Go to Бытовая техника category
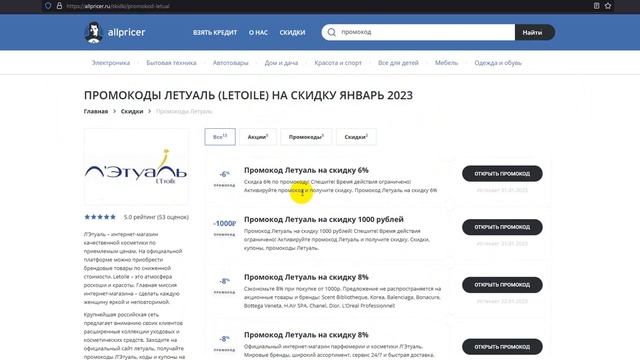Image resolution: width=640 pixels, height=360 pixels. pos(171,63)
